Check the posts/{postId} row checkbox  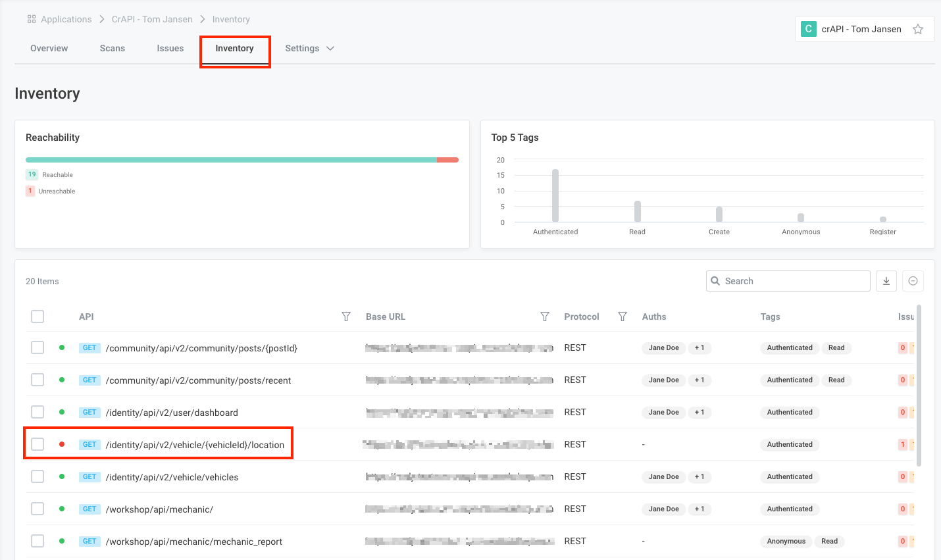tap(38, 347)
